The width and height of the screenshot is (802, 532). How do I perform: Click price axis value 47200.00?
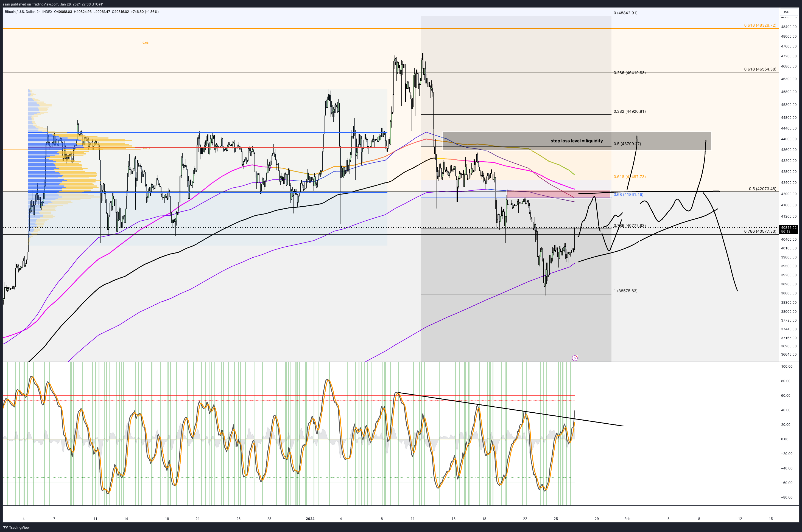(x=789, y=56)
